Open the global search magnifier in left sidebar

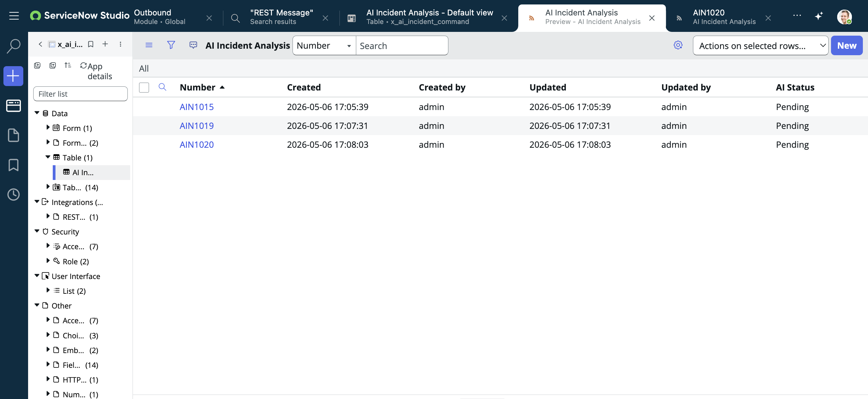14,46
